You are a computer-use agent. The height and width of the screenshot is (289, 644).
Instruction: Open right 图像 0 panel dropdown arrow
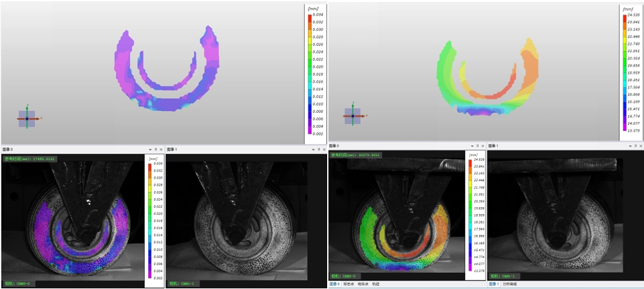point(471,146)
